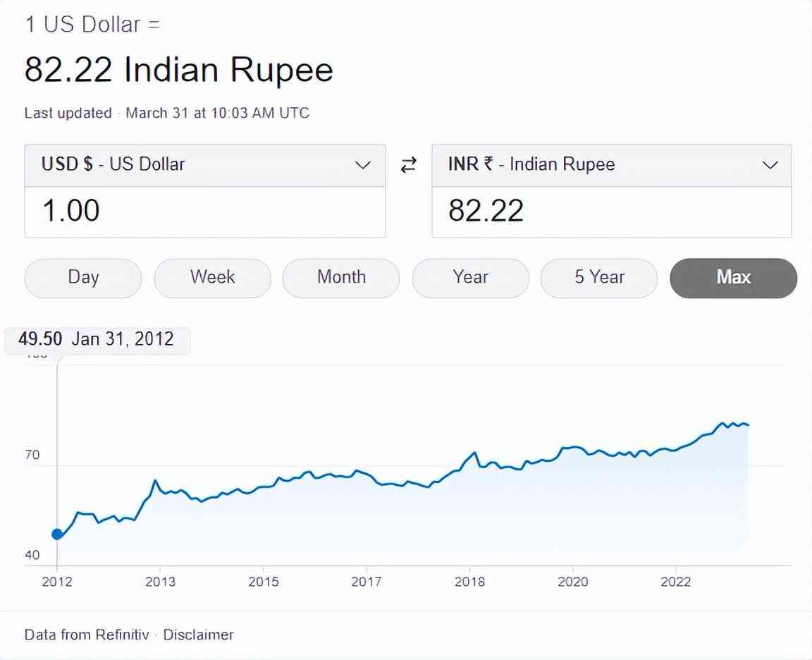Image resolution: width=812 pixels, height=660 pixels.
Task: Click the 82.22 Indian Rupee amount field
Action: pos(610,212)
